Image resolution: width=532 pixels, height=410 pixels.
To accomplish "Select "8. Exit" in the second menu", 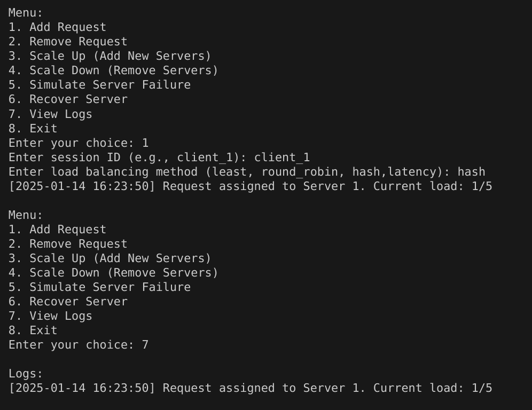I will pos(33,330).
